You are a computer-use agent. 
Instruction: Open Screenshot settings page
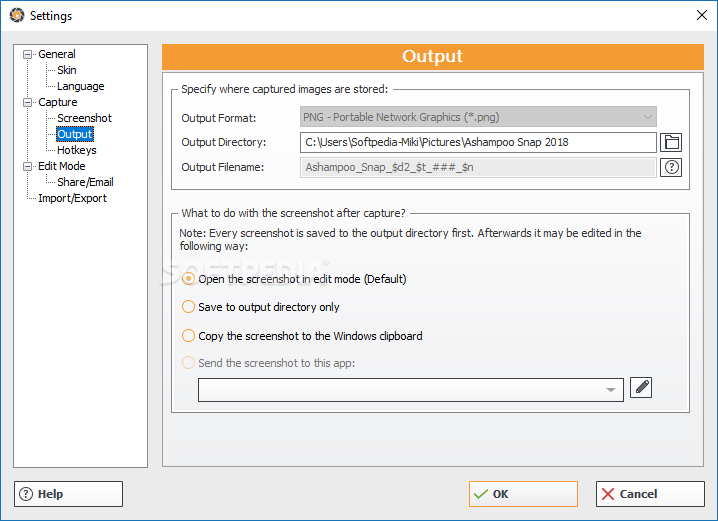coord(84,118)
